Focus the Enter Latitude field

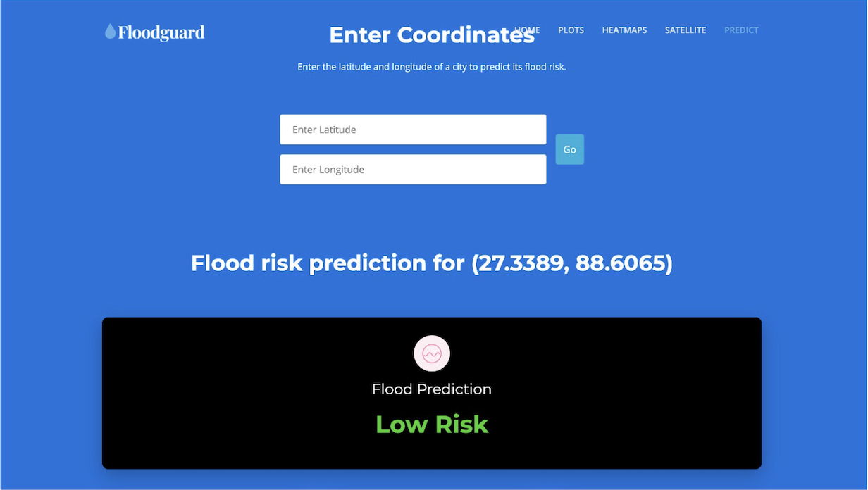tap(413, 130)
